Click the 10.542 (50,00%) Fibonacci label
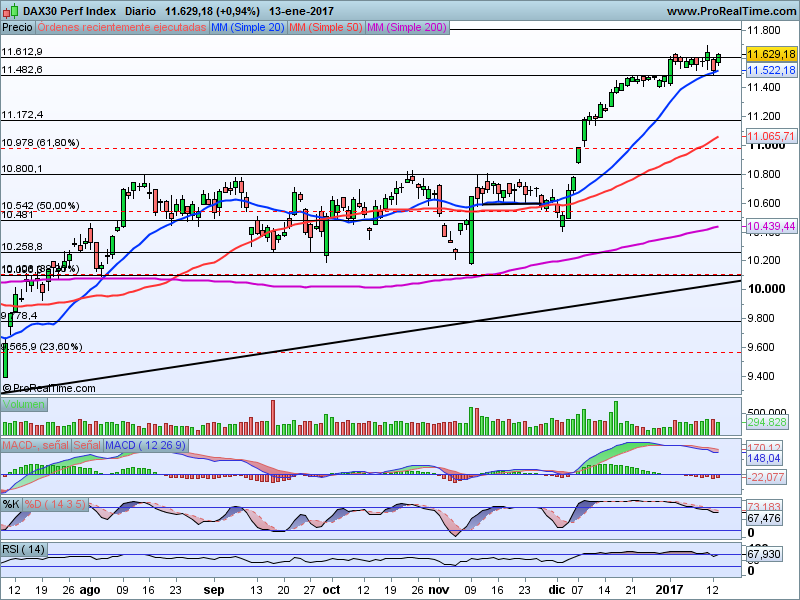Viewport: 800px width, 600px height. pyautogui.click(x=40, y=206)
